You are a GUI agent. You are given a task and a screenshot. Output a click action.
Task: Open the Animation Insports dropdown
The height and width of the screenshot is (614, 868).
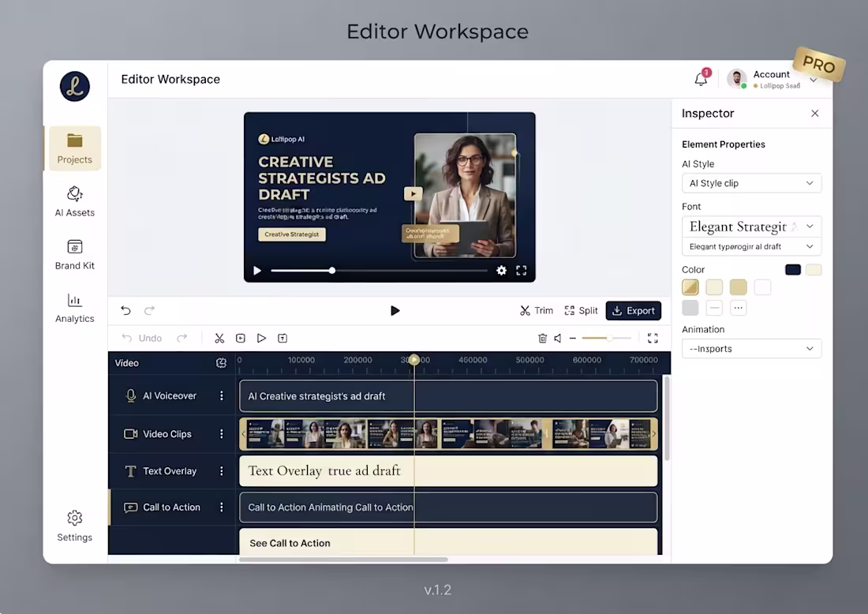751,349
